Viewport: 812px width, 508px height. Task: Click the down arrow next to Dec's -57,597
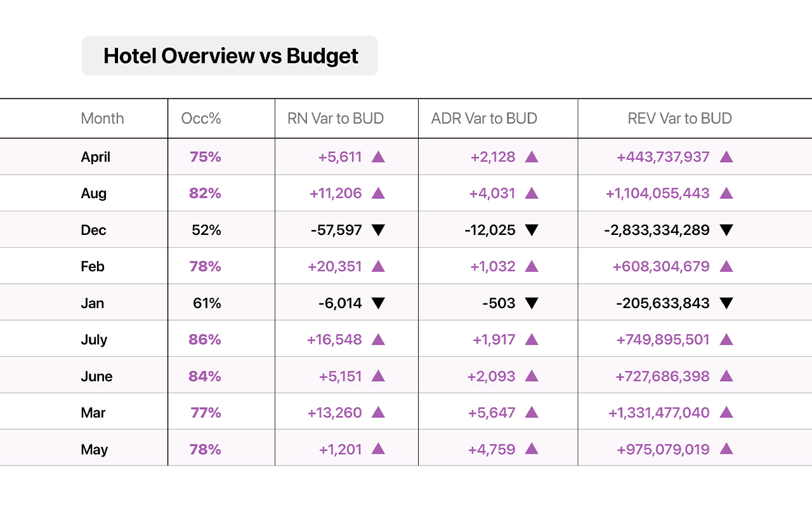[x=378, y=230]
